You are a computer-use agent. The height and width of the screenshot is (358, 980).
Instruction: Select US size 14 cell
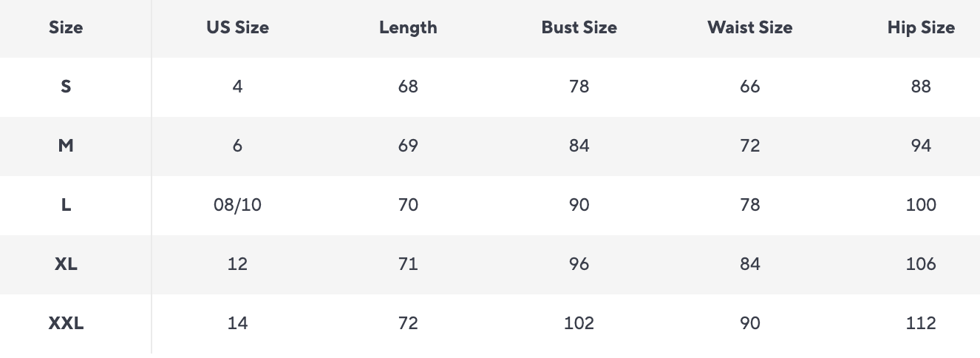(237, 323)
